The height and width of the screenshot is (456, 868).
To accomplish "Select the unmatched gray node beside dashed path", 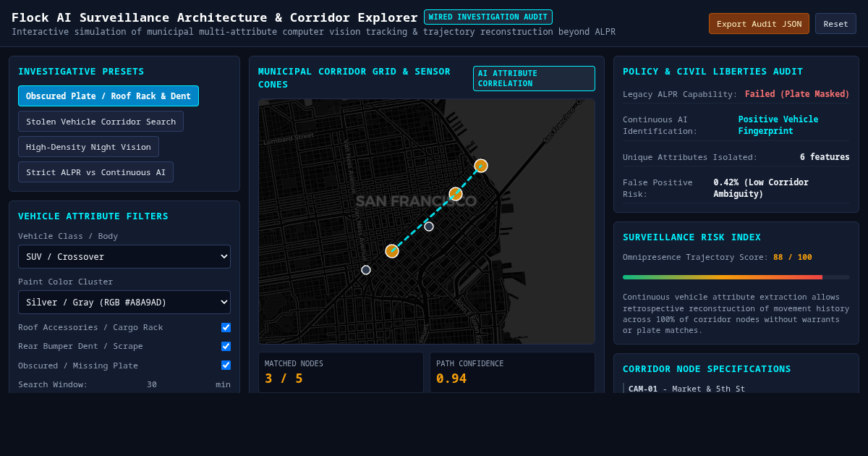I will 429,227.
